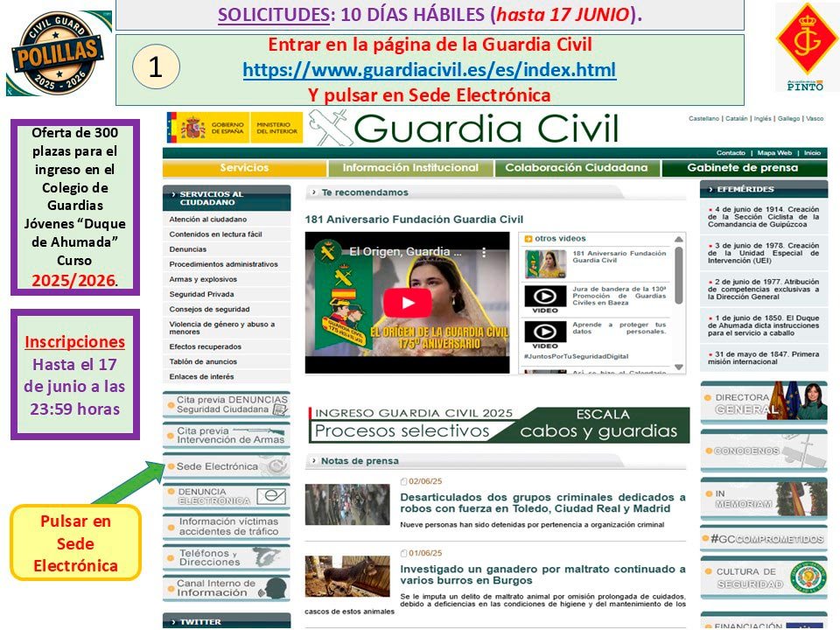The image size is (840, 630).
Task: Switch language to Catalán
Action: point(736,118)
